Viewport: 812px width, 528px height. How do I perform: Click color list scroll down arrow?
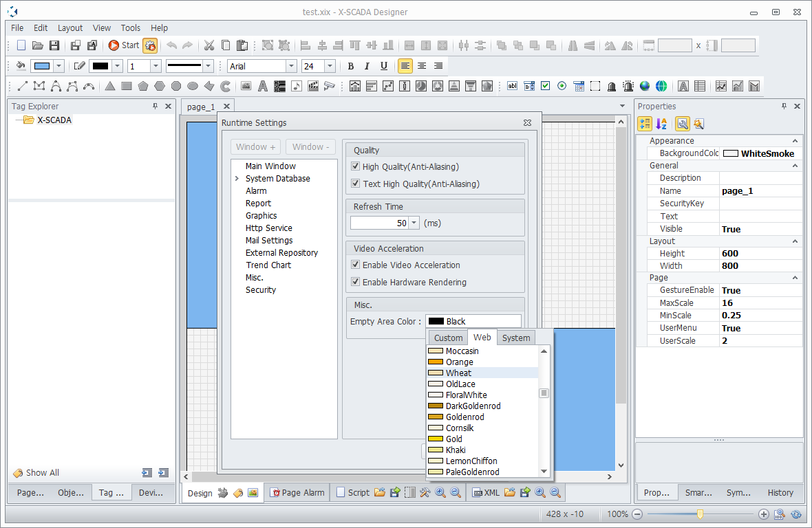pyautogui.click(x=544, y=471)
